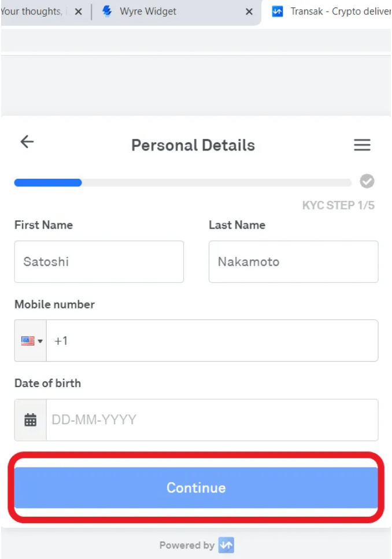The image size is (392, 559).
Task: Click the KYC STEP 1/5 label
Action: (338, 205)
